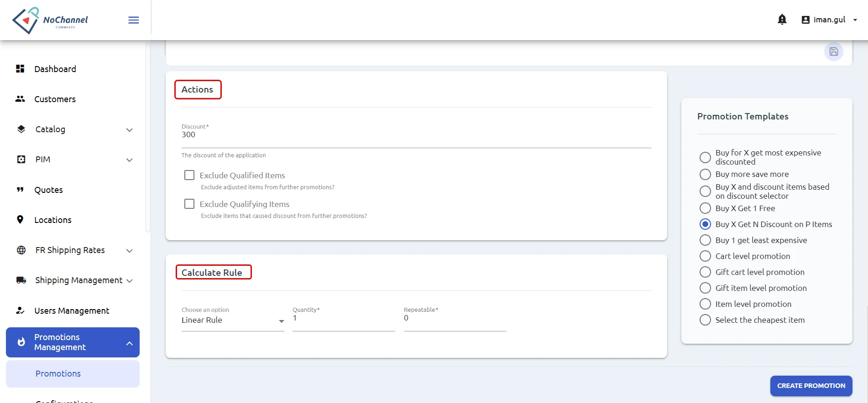
Task: Click the Promotions Management flame icon
Action: (21, 342)
